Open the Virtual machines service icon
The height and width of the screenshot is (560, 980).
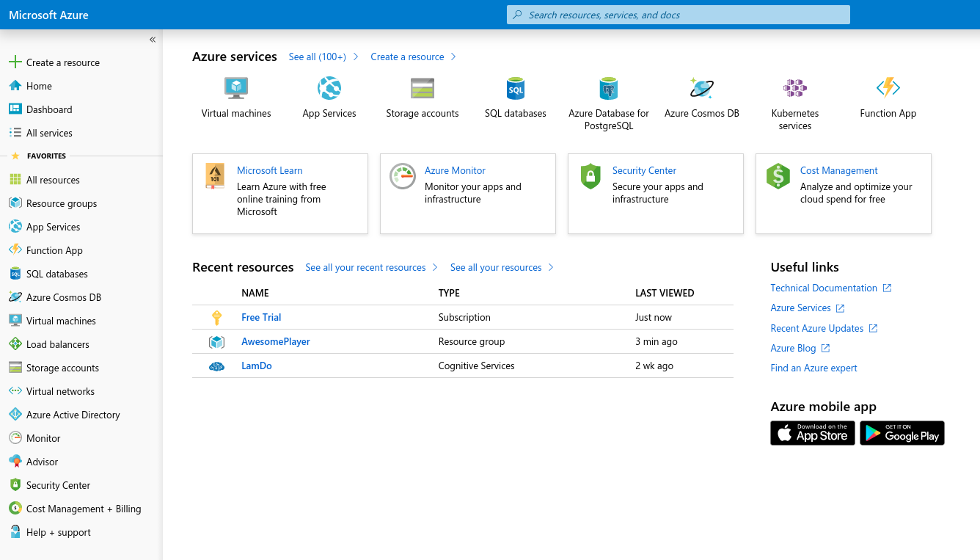coord(236,89)
